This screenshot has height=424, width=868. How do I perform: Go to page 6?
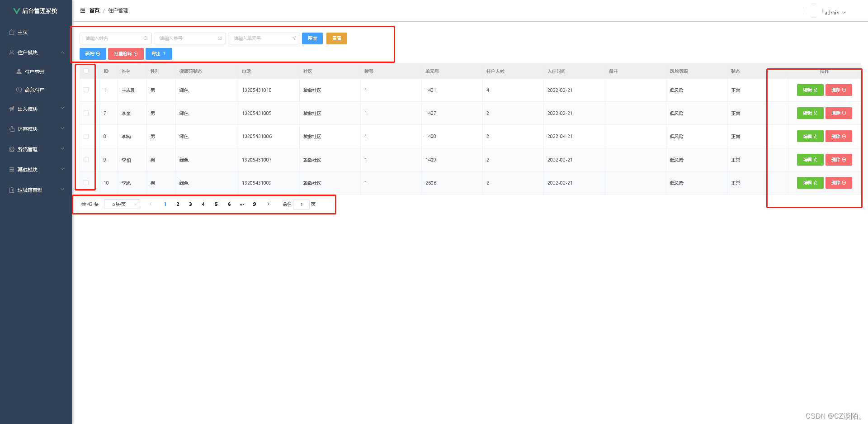tap(229, 204)
